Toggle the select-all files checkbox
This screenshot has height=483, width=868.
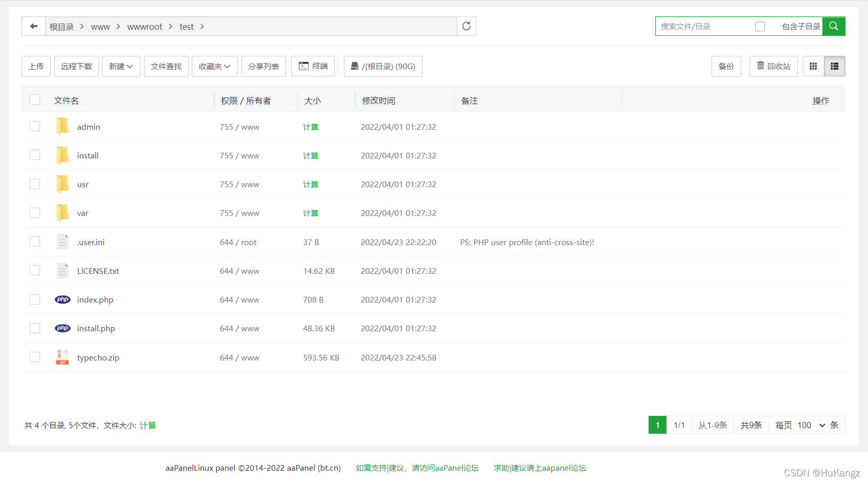coord(35,99)
